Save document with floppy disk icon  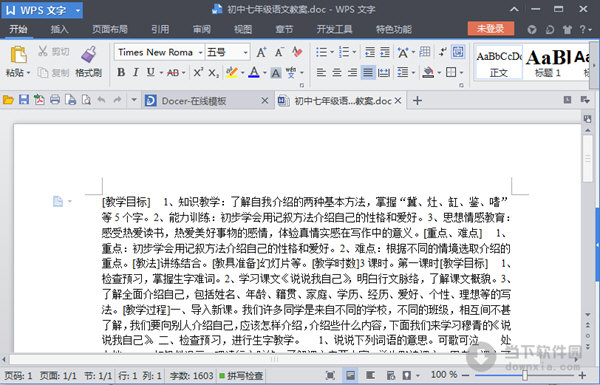tap(24, 100)
